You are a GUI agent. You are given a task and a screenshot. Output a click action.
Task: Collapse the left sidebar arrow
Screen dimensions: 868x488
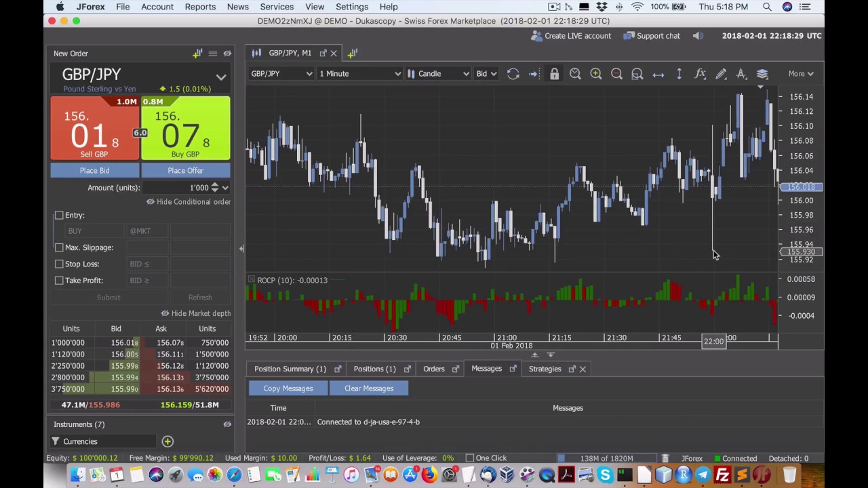[x=241, y=249]
